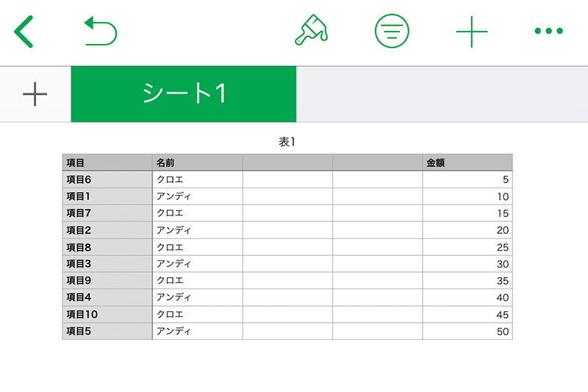
Task: Select the 表1 table title
Action: click(x=287, y=142)
